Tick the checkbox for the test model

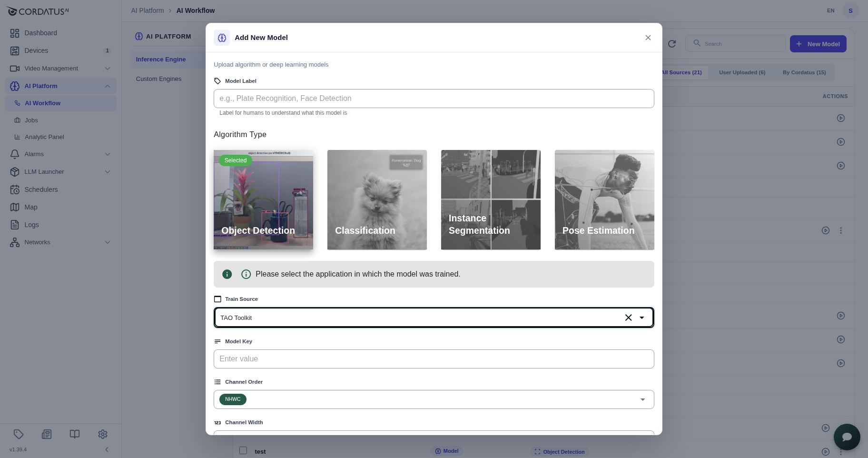pyautogui.click(x=243, y=450)
